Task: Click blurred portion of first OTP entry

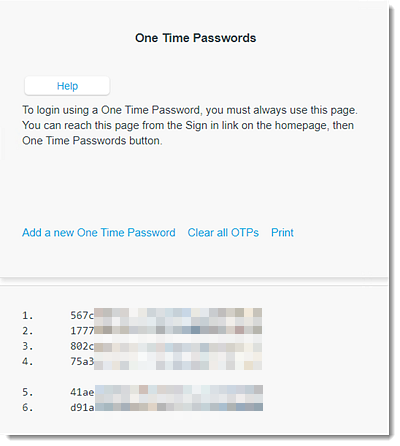Action: click(x=178, y=315)
